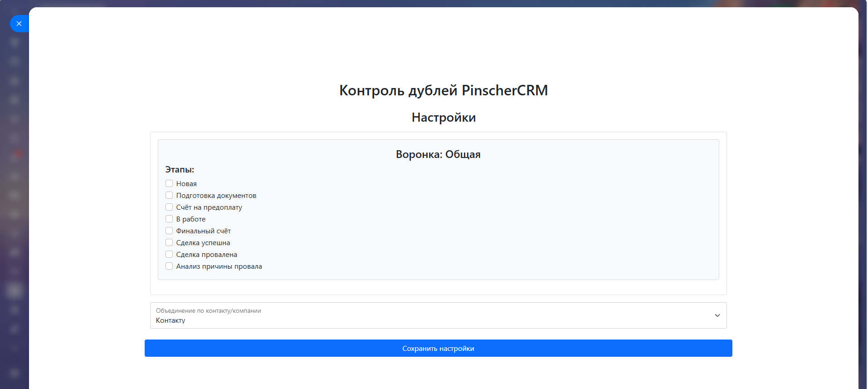Click the Воронка: Общая title
The width and height of the screenshot is (868, 389).
[x=438, y=154]
